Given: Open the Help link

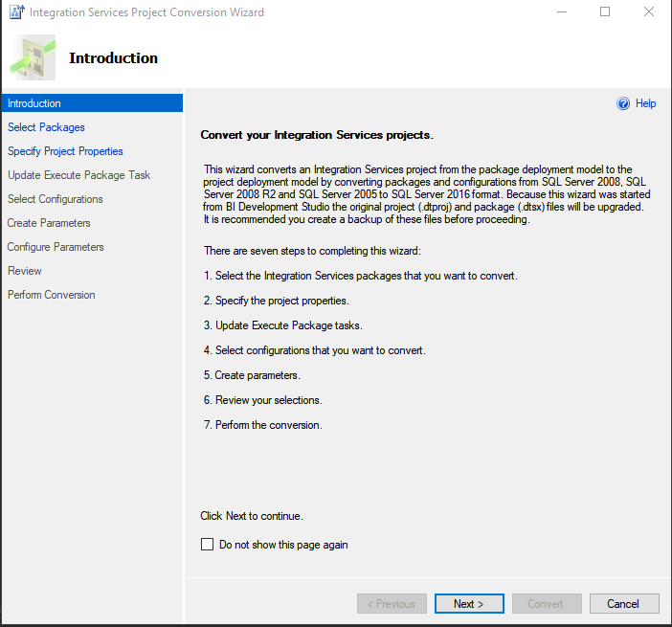Looking at the screenshot, I should (x=645, y=103).
